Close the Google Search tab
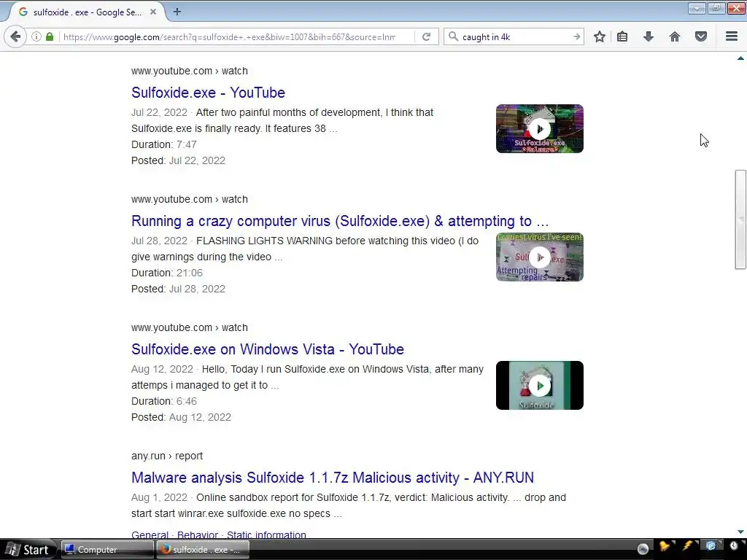 click(x=153, y=12)
